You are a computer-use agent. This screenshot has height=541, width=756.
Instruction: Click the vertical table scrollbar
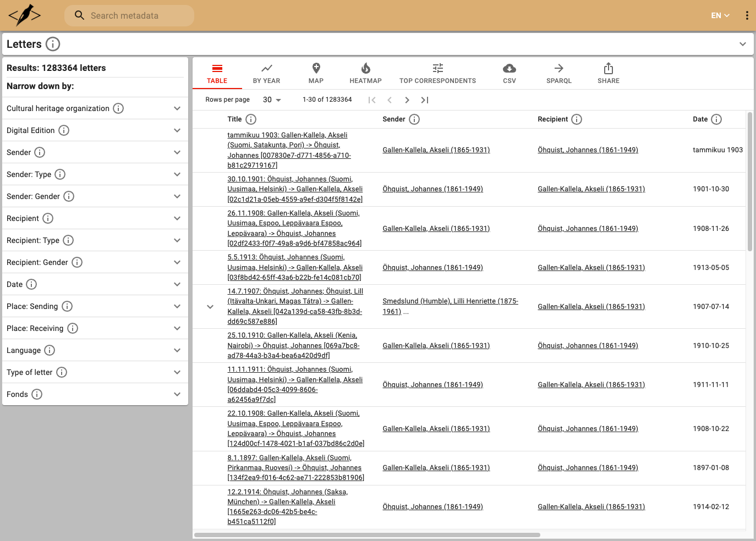coord(749,181)
